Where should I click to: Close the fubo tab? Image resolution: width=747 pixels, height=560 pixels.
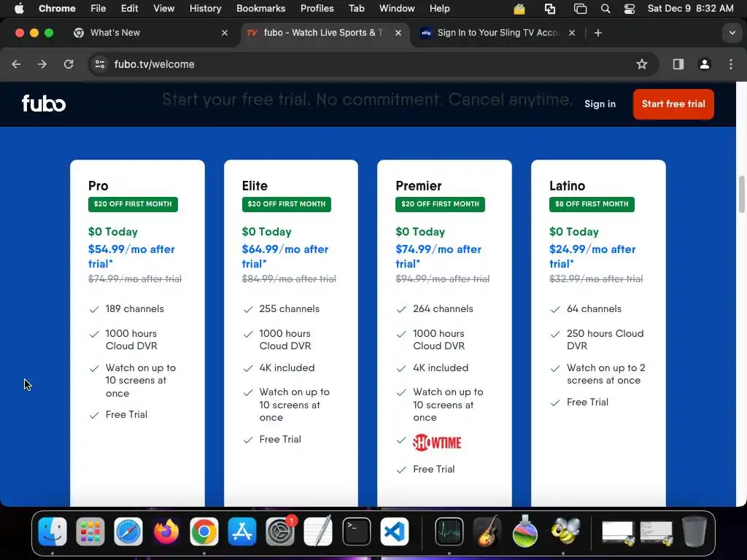(398, 33)
